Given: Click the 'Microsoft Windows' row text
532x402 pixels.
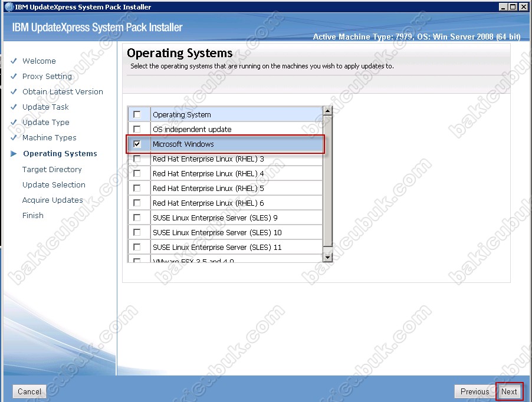Looking at the screenshot, I should (x=183, y=144).
